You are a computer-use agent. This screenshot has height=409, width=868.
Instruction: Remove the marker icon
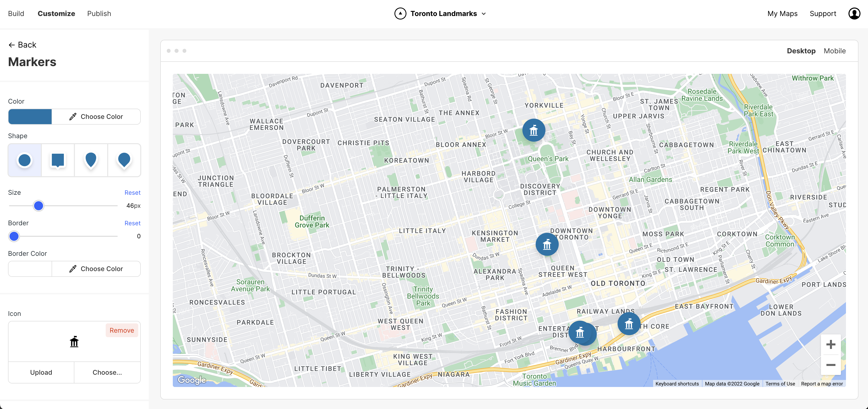(122, 330)
